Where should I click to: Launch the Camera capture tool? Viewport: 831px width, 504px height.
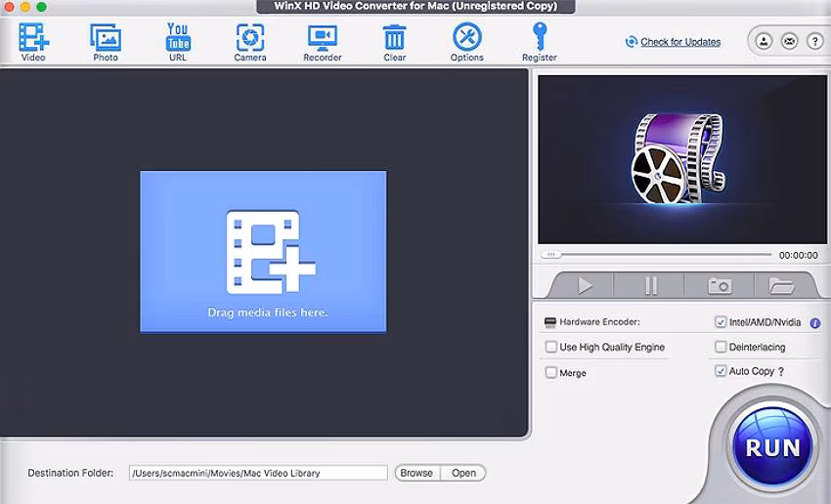250,42
